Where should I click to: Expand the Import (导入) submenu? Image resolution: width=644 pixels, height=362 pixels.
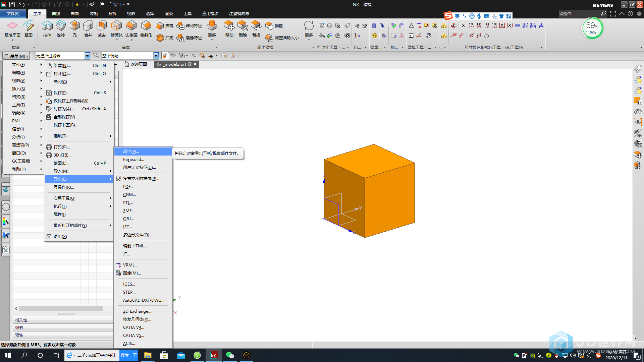(79, 171)
